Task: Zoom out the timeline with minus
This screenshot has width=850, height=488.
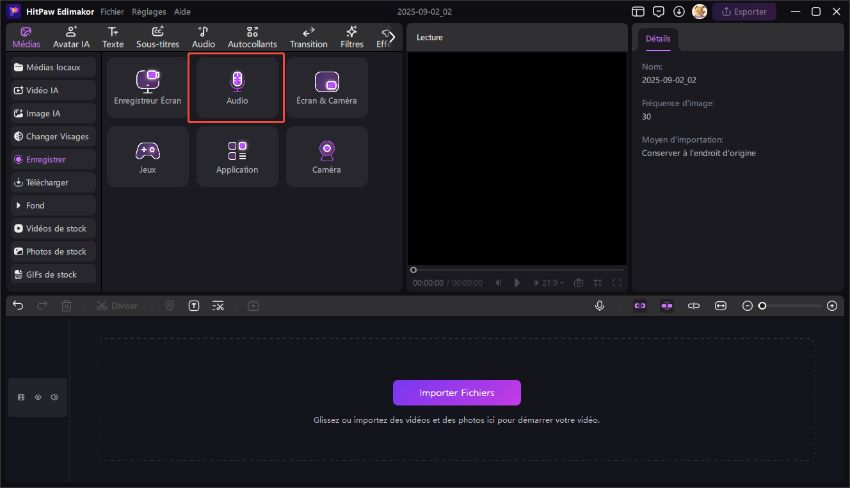Action: click(747, 306)
